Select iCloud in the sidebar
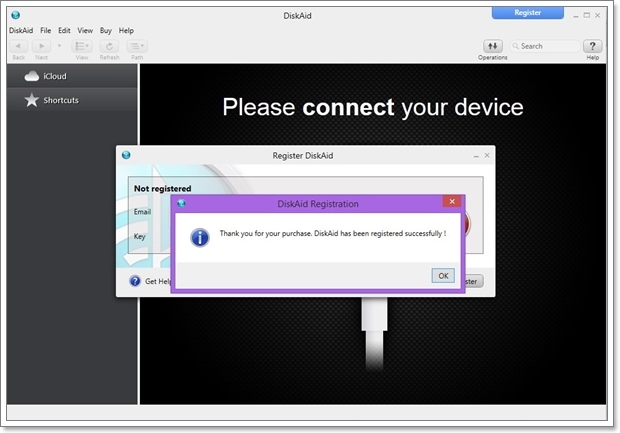Viewport: 620px width, 433px height. pos(72,76)
